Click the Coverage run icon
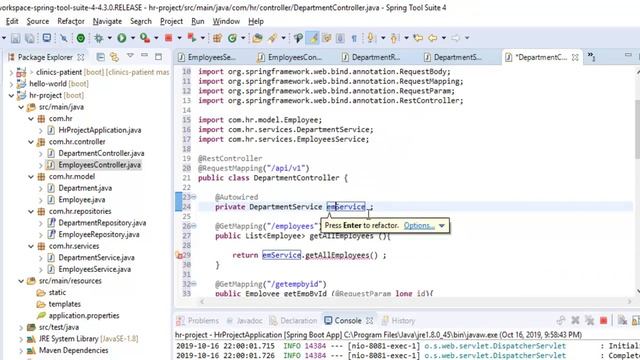This screenshot has width=640, height=360. tap(145, 38)
